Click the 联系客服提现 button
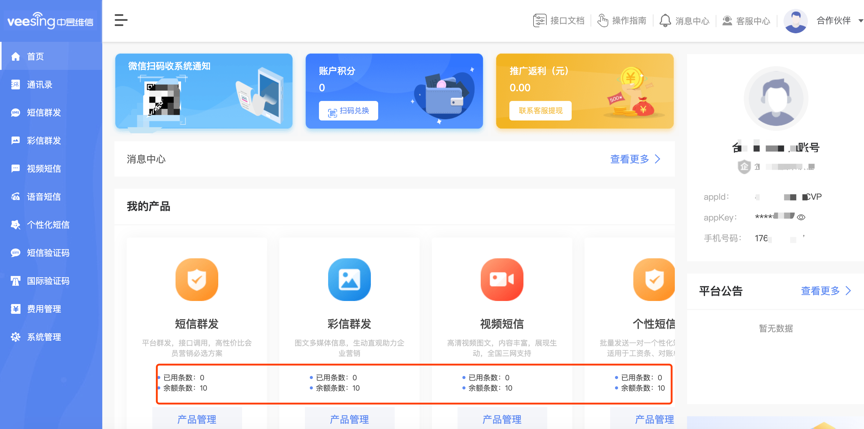This screenshot has height=429, width=864. 540,111
